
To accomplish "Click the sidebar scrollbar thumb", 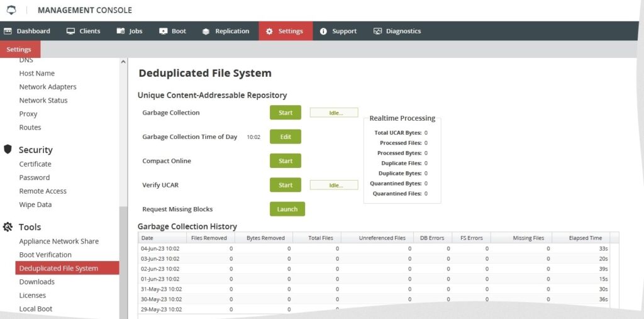I will pyautogui.click(x=123, y=262).
